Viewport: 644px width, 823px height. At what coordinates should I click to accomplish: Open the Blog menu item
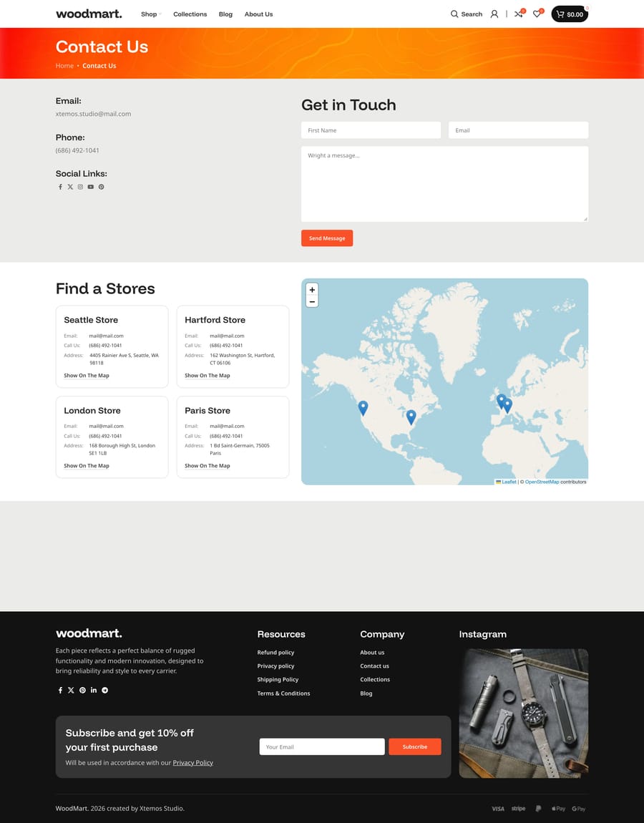[x=225, y=14]
